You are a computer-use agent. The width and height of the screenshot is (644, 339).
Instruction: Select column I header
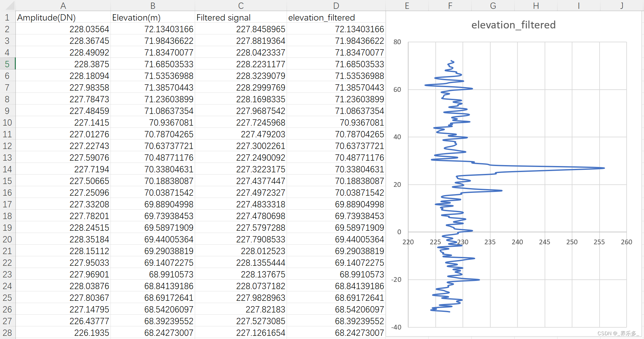click(x=579, y=5)
